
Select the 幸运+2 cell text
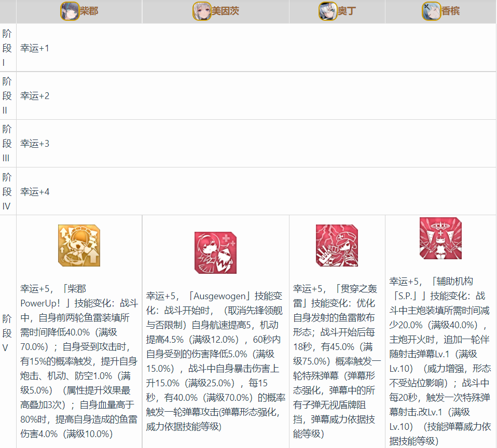click(35, 96)
